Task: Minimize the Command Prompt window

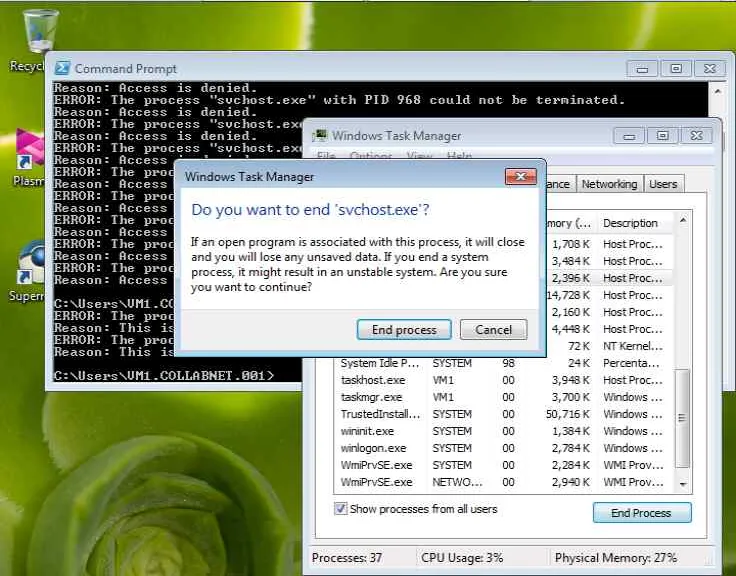Action: (642, 69)
